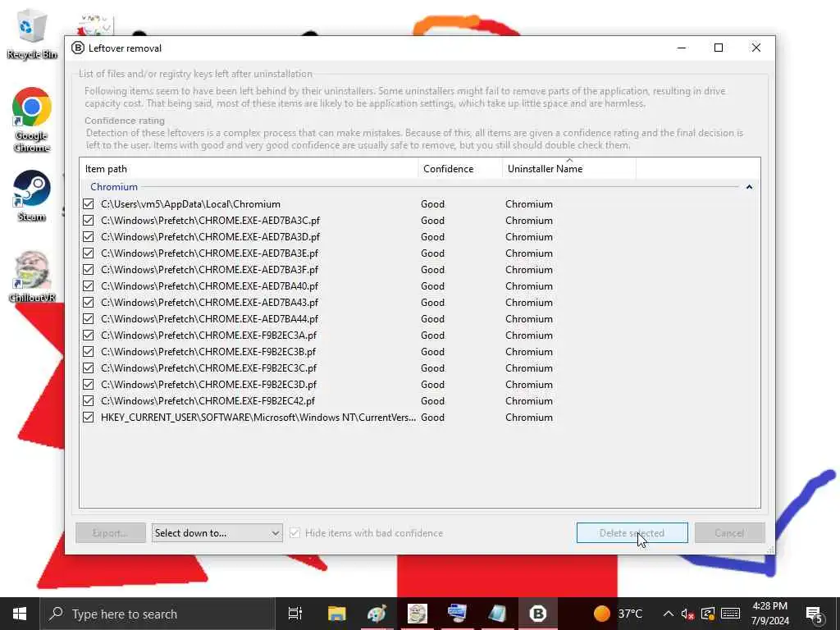Open the Windows Start menu
Screen dimensions: 840x630
point(20,614)
